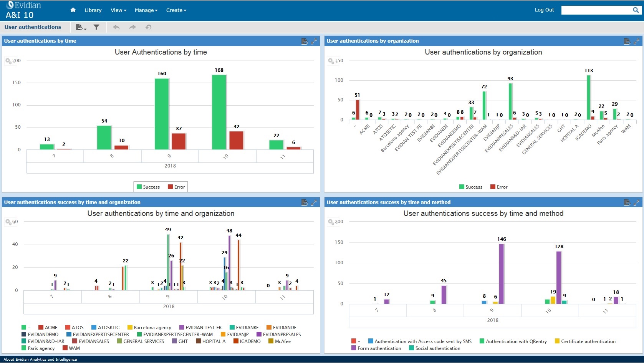The image size is (644, 363).
Task: Export the 'success by time and method' panel
Action: [627, 202]
